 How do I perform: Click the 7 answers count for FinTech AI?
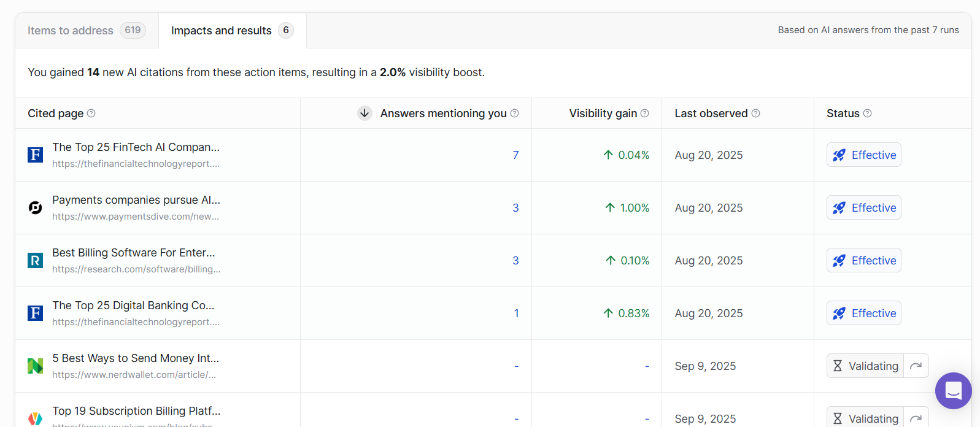[515, 155]
